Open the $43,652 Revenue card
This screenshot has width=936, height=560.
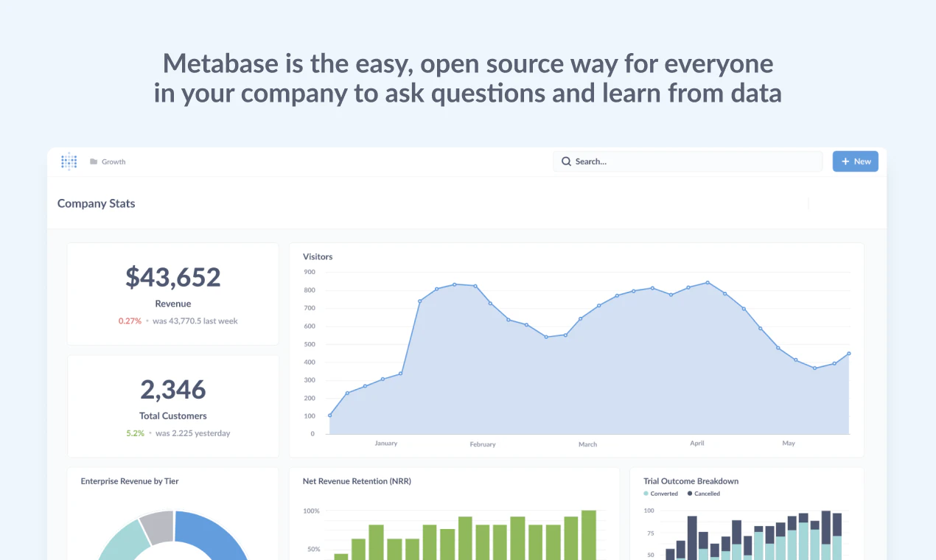click(x=173, y=294)
